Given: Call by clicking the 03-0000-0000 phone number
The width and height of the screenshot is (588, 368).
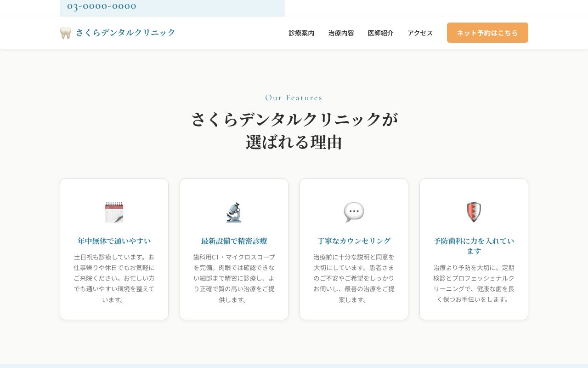Looking at the screenshot, I should click(x=102, y=6).
